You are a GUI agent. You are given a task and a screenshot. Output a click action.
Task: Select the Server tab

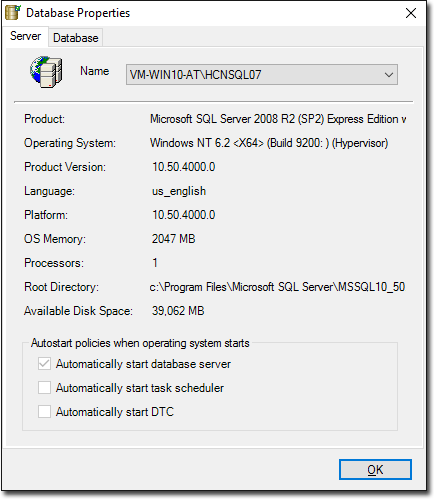26,36
